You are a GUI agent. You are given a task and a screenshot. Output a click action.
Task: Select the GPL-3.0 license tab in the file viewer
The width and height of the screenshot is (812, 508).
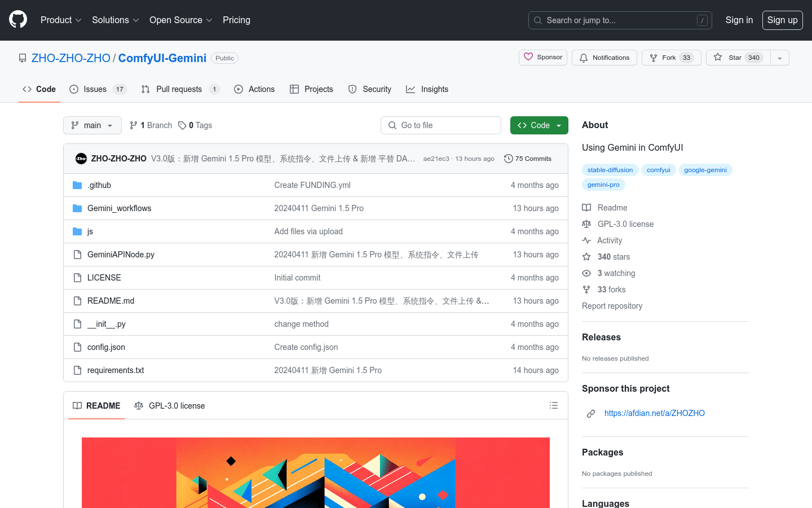(x=170, y=406)
